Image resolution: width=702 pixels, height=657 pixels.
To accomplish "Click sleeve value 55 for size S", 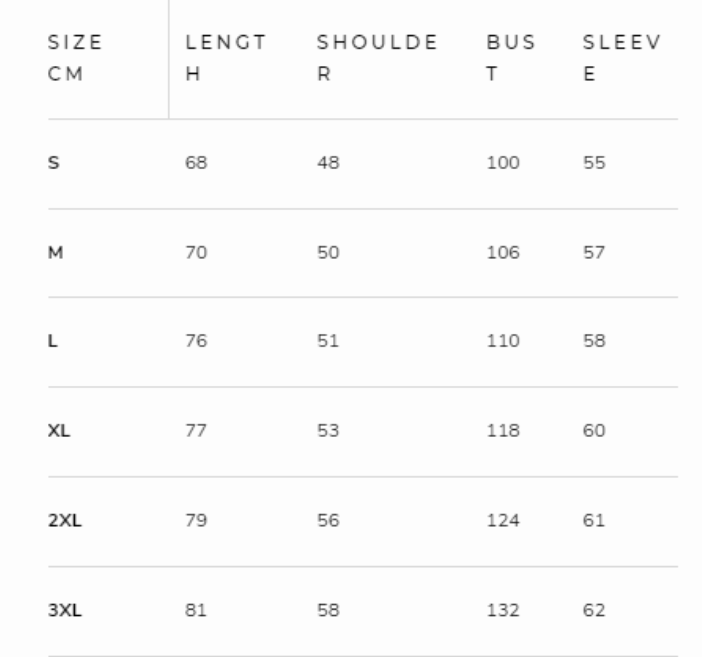I will click(x=594, y=164).
